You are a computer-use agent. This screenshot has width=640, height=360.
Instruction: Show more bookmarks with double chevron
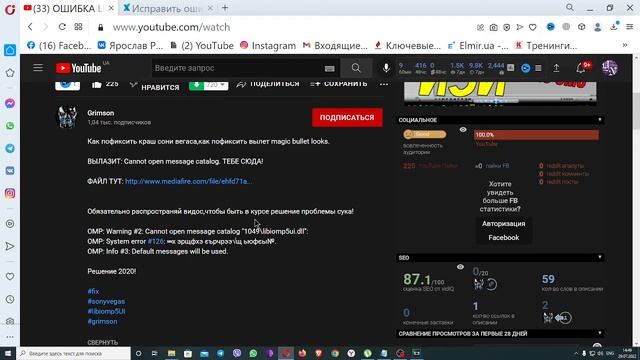[624, 45]
